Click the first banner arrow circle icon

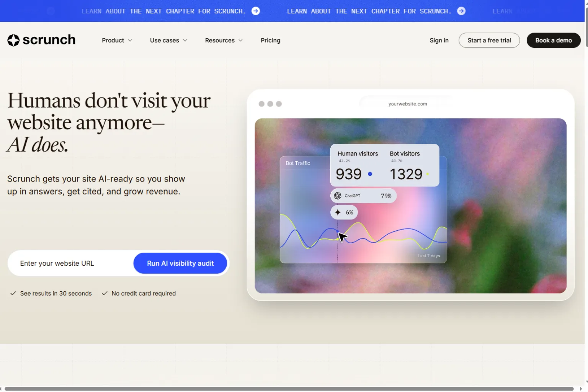click(x=256, y=11)
